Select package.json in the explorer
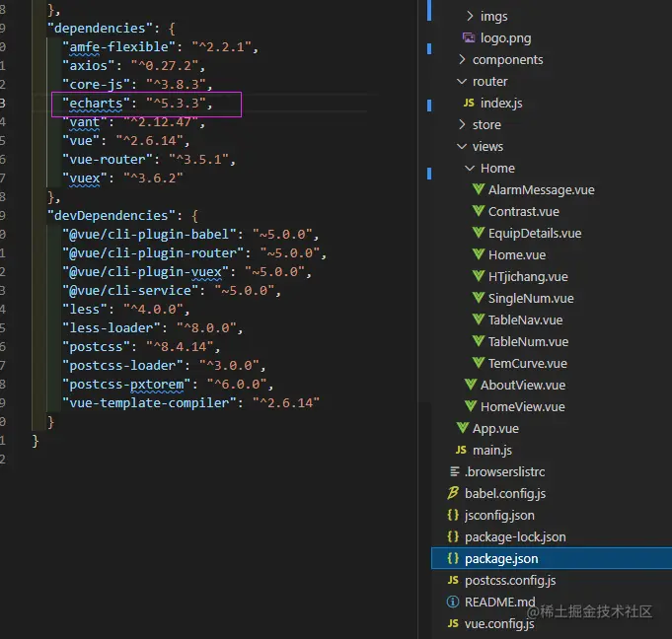Image resolution: width=672 pixels, height=639 pixels. (552, 558)
